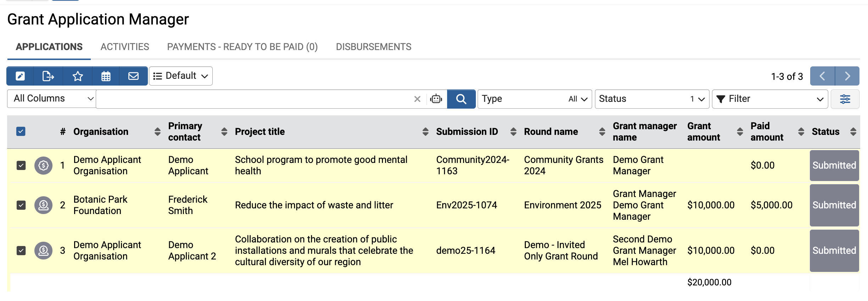Uncheck the row 3 Demo Applicant 2 checkbox

(x=21, y=251)
